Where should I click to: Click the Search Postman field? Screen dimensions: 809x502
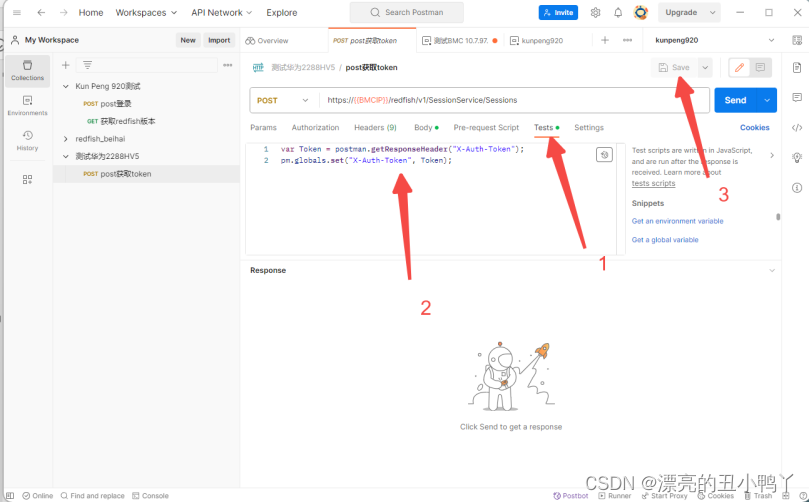click(x=407, y=12)
